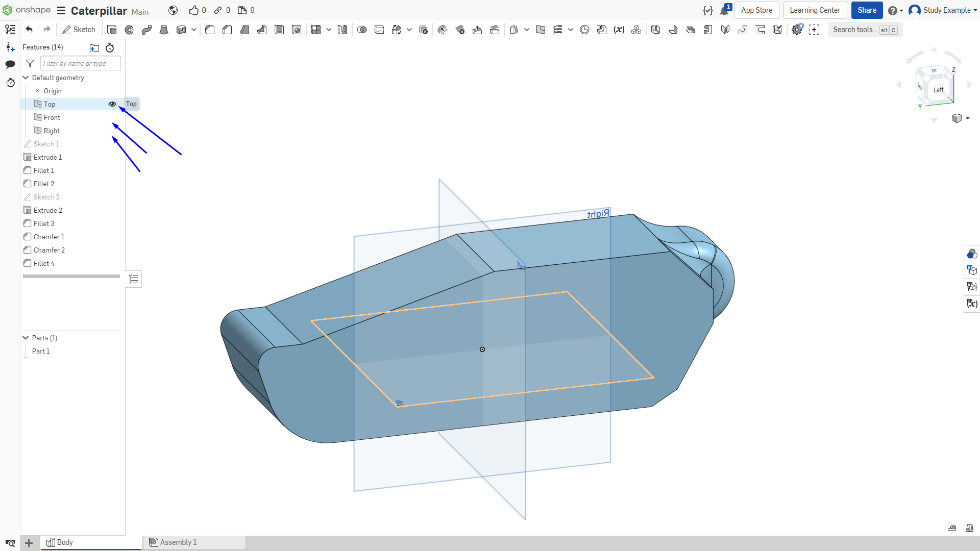Click the Main workspace label

click(x=140, y=12)
